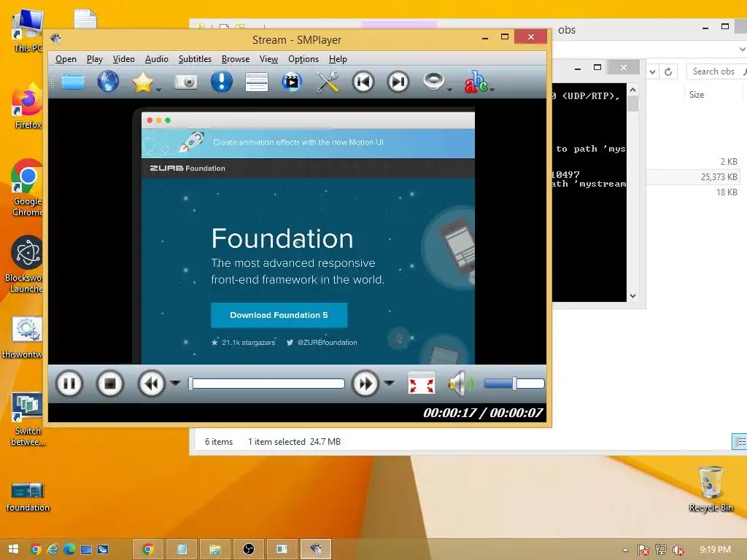Click the 9:19 PM clock
The height and width of the screenshot is (560, 747).
point(715,550)
